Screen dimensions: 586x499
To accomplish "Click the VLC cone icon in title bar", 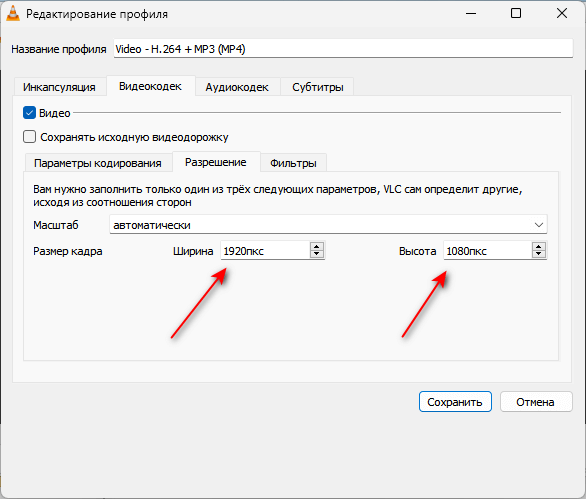I will tap(13, 14).
